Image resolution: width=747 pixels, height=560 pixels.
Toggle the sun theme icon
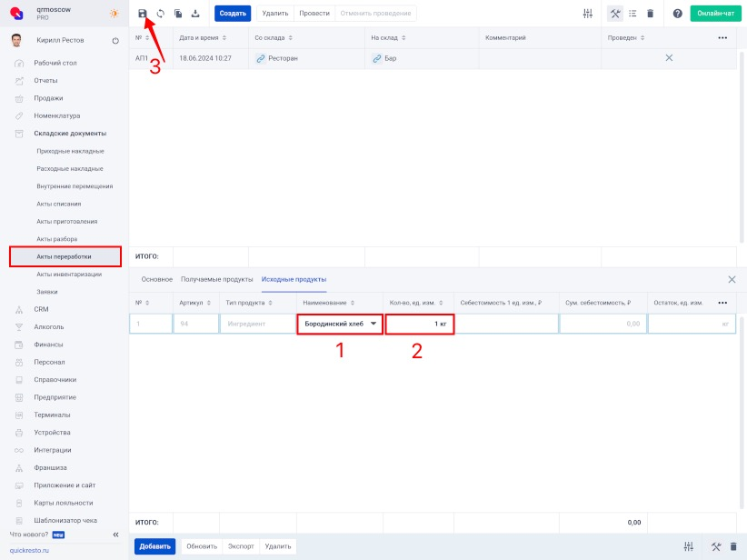pyautogui.click(x=114, y=14)
